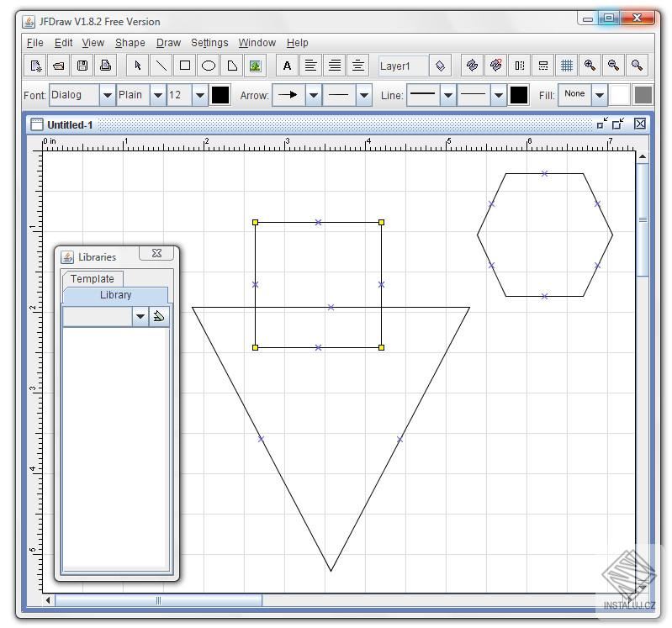Maximize the Untitled-1 document window
The image size is (672, 628).
pyautogui.click(x=618, y=124)
